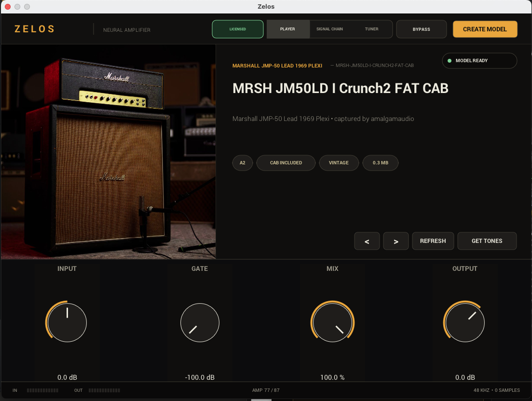Click the captured by amalgamaudio description
532x401 pixels.
[x=323, y=119]
